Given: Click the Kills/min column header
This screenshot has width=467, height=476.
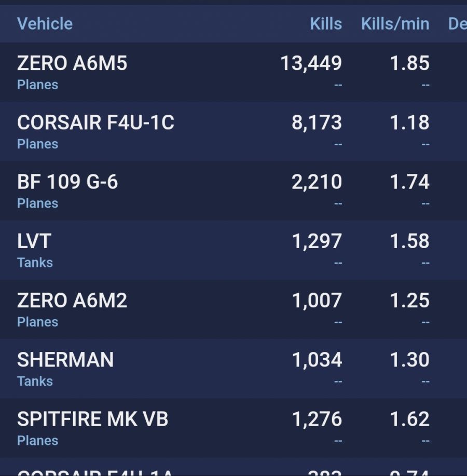Looking at the screenshot, I should tap(395, 24).
